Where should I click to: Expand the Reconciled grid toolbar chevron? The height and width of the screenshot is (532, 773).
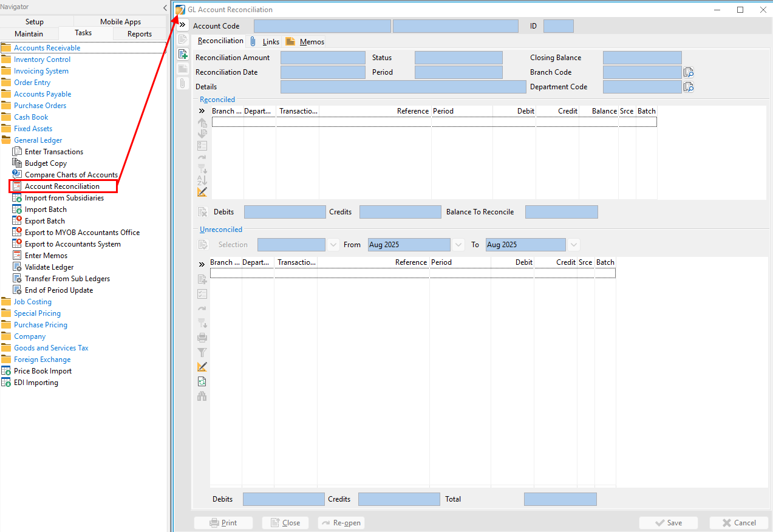click(202, 111)
